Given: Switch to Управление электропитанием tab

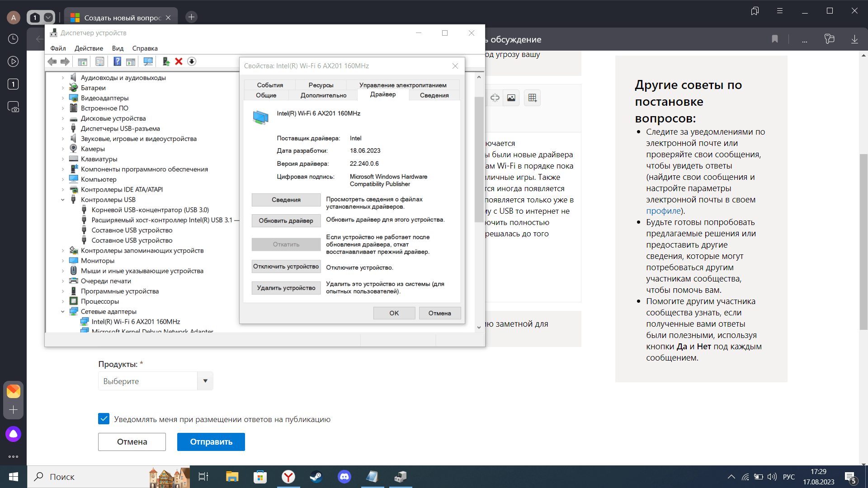Looking at the screenshot, I should [403, 85].
